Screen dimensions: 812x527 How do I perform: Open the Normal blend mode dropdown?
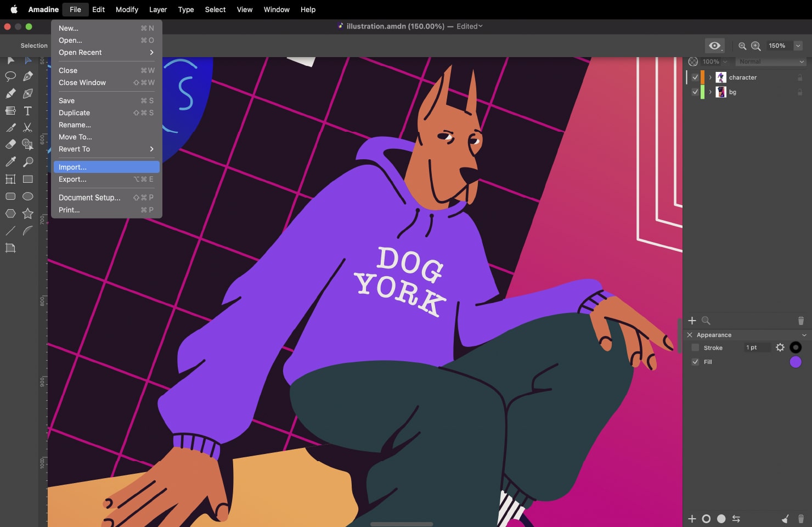[x=771, y=61]
